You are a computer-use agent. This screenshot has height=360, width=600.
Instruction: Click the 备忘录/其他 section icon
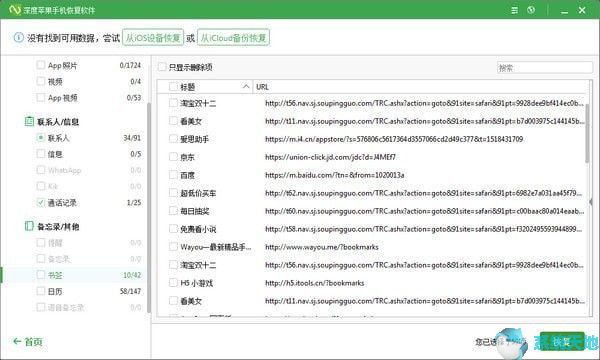pyautogui.click(x=29, y=226)
